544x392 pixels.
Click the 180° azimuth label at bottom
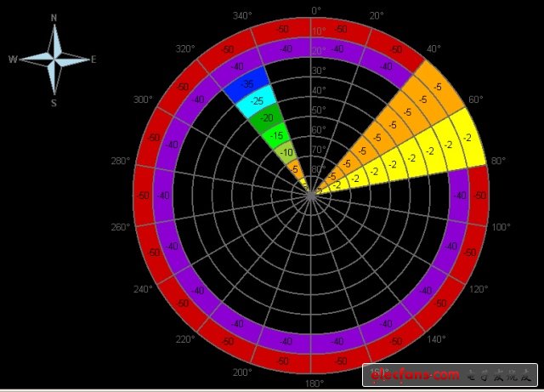[x=314, y=383]
